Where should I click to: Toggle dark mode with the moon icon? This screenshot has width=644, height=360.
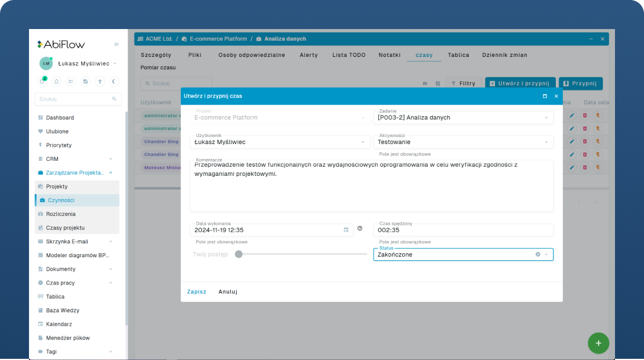(114, 82)
